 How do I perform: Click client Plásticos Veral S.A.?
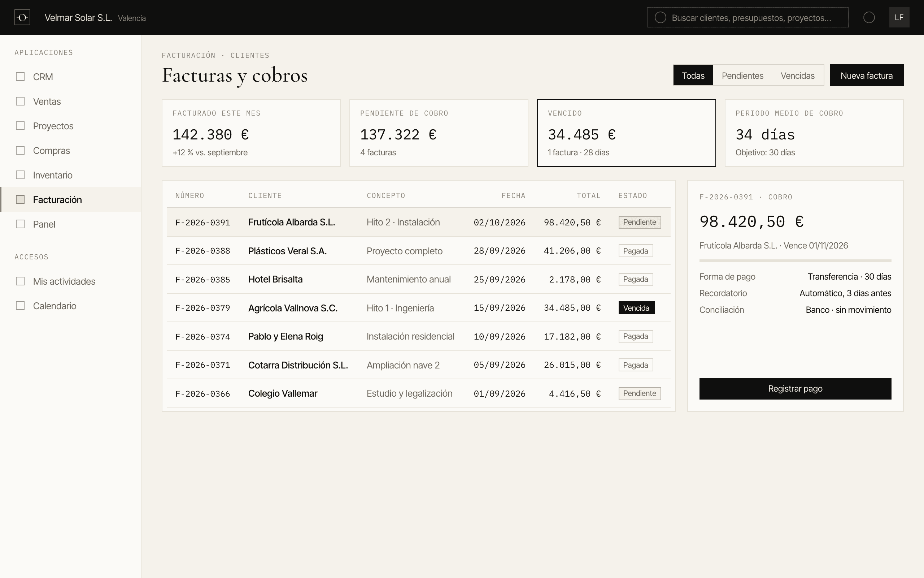click(287, 251)
